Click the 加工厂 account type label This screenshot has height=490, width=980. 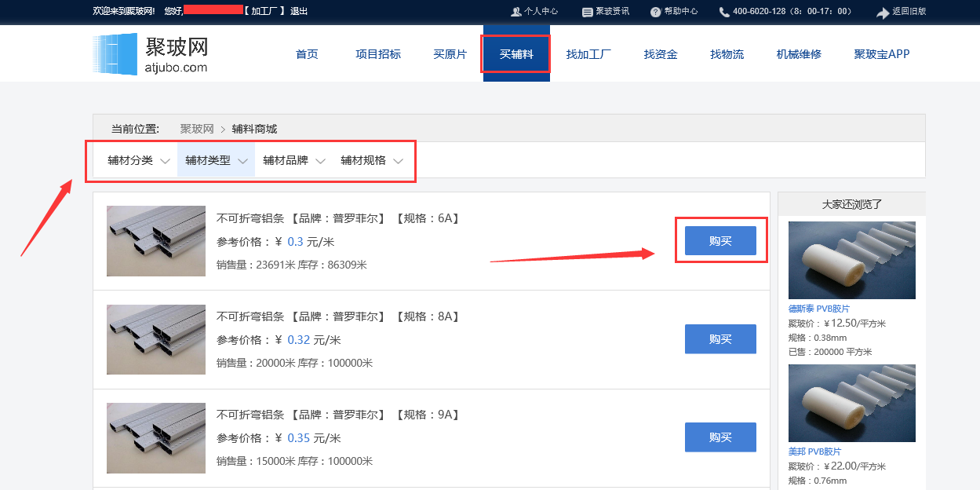coord(264,12)
